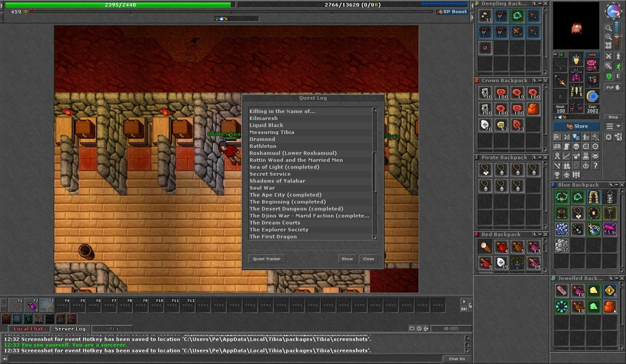The image size is (626, 364).
Task: Click the orange backpack in Crown Backpack
Action: pyautogui.click(x=533, y=109)
